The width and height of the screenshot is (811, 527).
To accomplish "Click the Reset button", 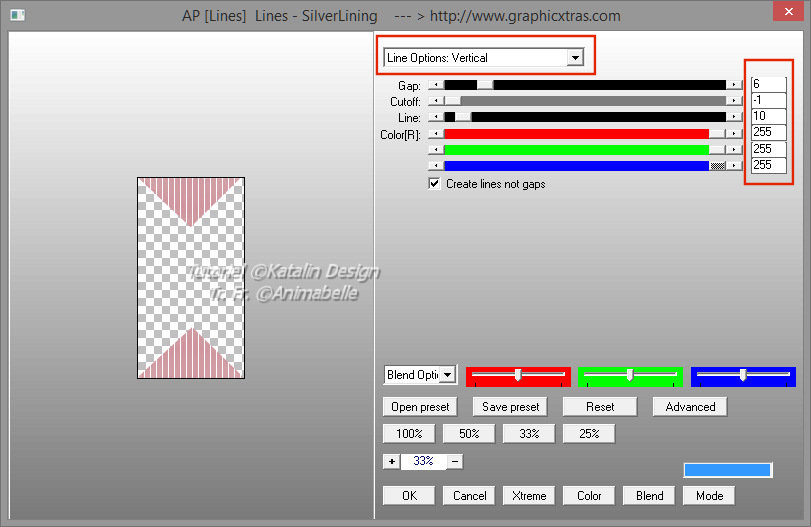I will (600, 406).
